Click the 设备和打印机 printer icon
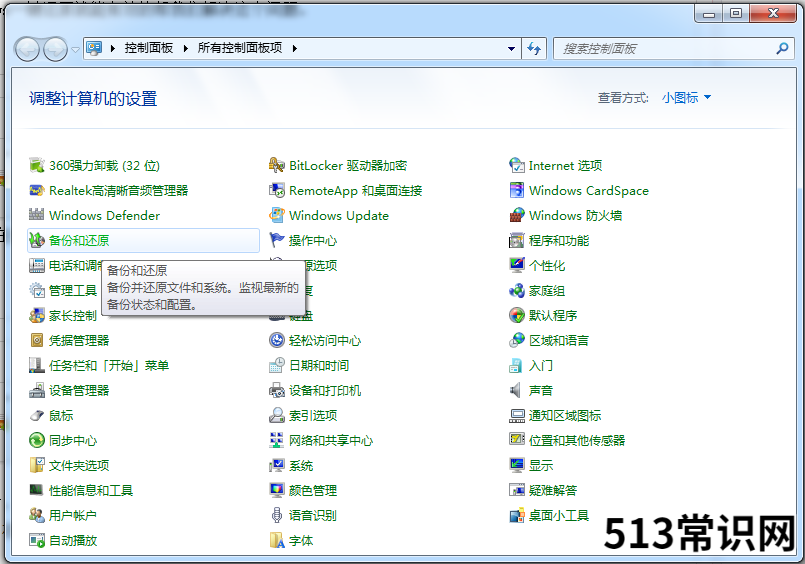The image size is (805, 564). 277,391
